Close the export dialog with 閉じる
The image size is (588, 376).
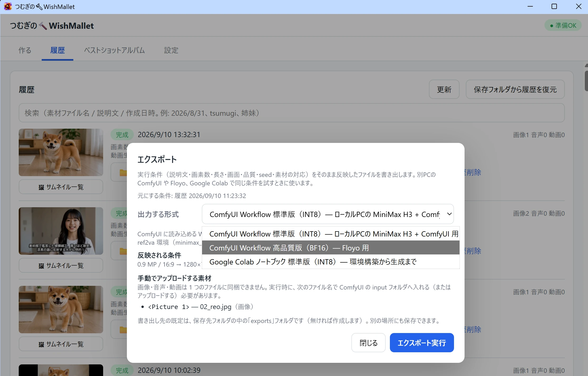(x=368, y=343)
